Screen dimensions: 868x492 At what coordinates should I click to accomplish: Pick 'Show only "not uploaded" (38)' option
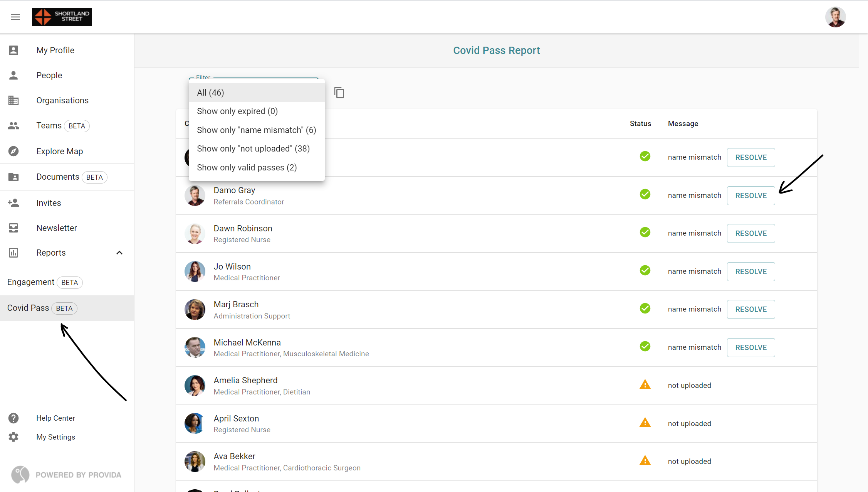tap(253, 148)
